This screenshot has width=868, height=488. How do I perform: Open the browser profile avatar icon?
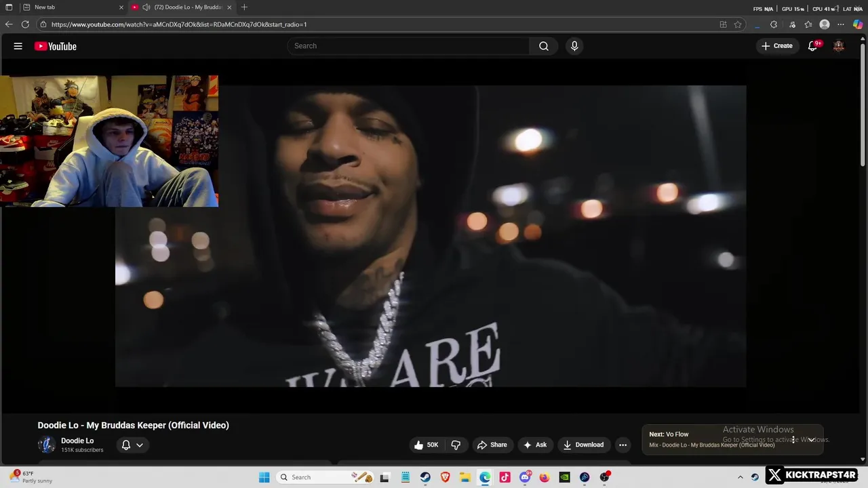tap(825, 24)
